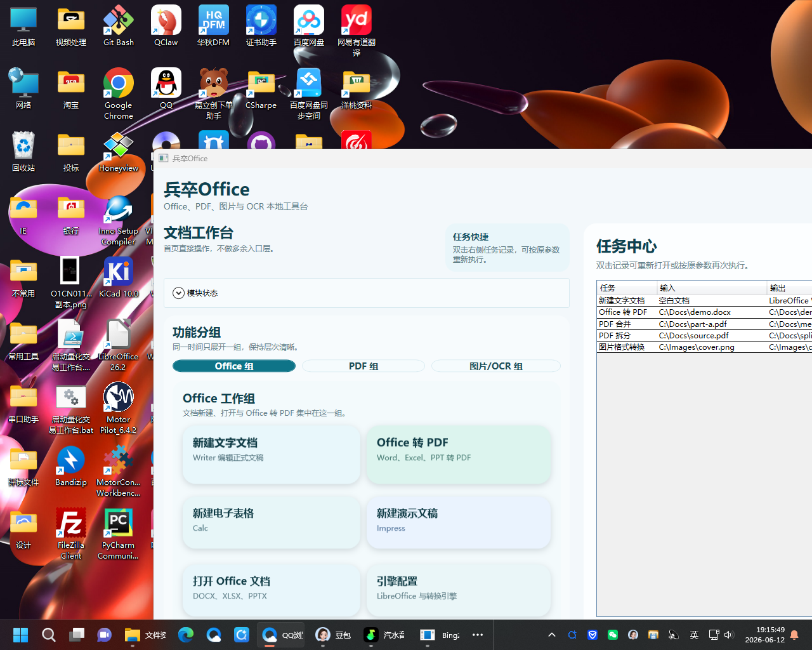
Task: Switch to the 图片/OCR 组 tab
Action: coord(496,366)
